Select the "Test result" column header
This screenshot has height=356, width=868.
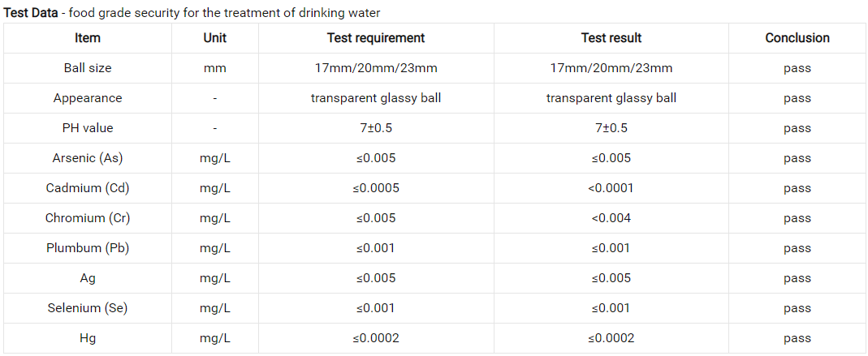coord(611,38)
